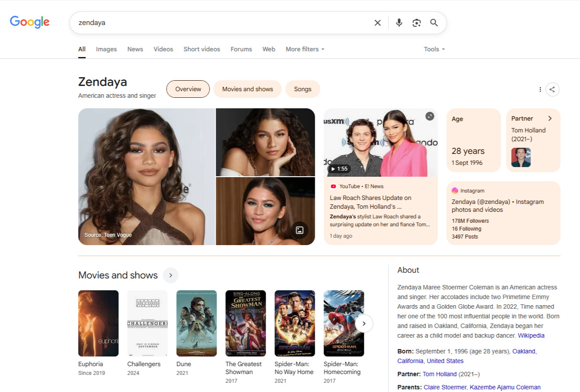Open three-dot more options in knowledge panel
Viewport: 580px width, 392px height.
click(x=540, y=89)
